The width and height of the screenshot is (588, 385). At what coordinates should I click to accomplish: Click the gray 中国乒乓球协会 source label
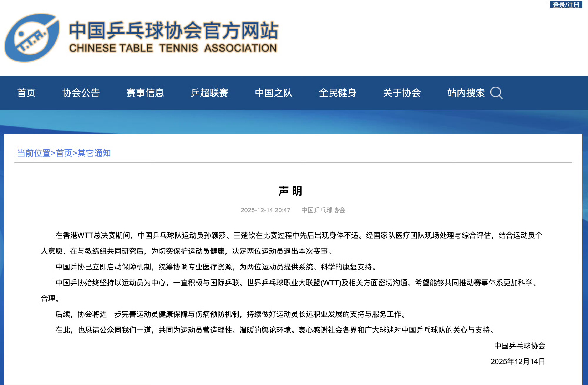pyautogui.click(x=323, y=210)
